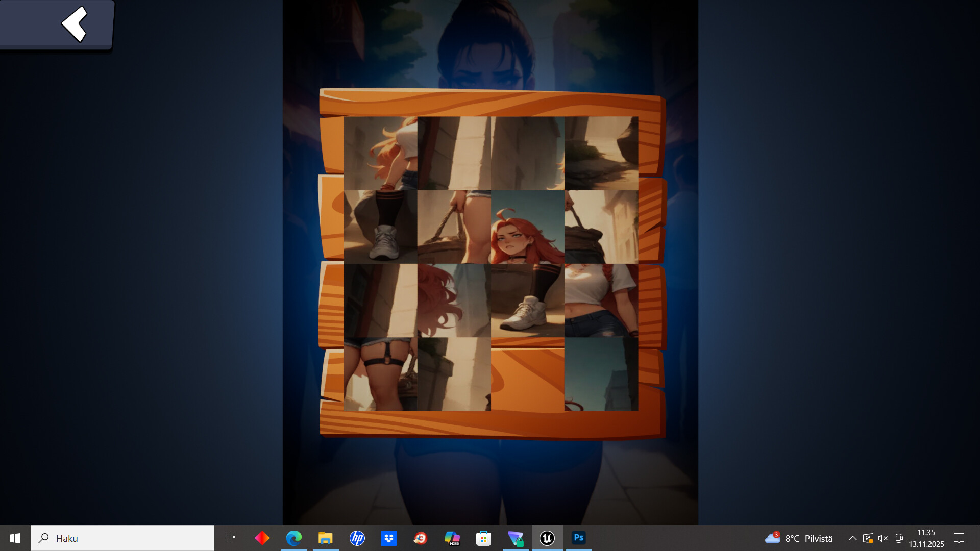Viewport: 980px width, 551px height.
Task: Unmute the system volume in the tray
Action: (x=883, y=538)
